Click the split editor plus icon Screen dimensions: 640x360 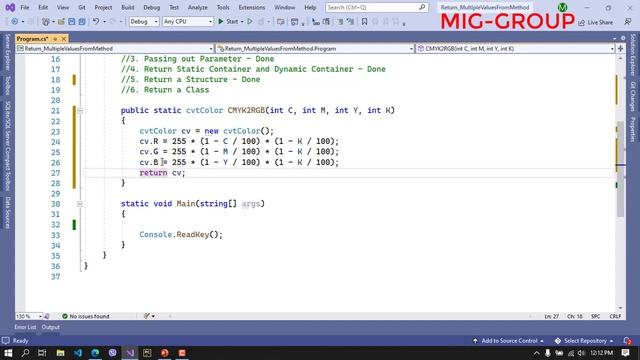[x=620, y=49]
